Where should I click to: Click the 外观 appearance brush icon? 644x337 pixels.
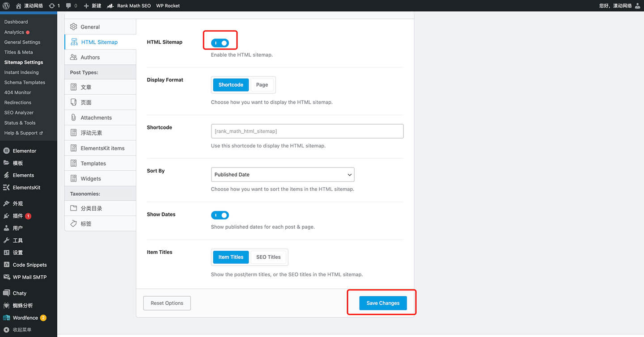point(6,203)
